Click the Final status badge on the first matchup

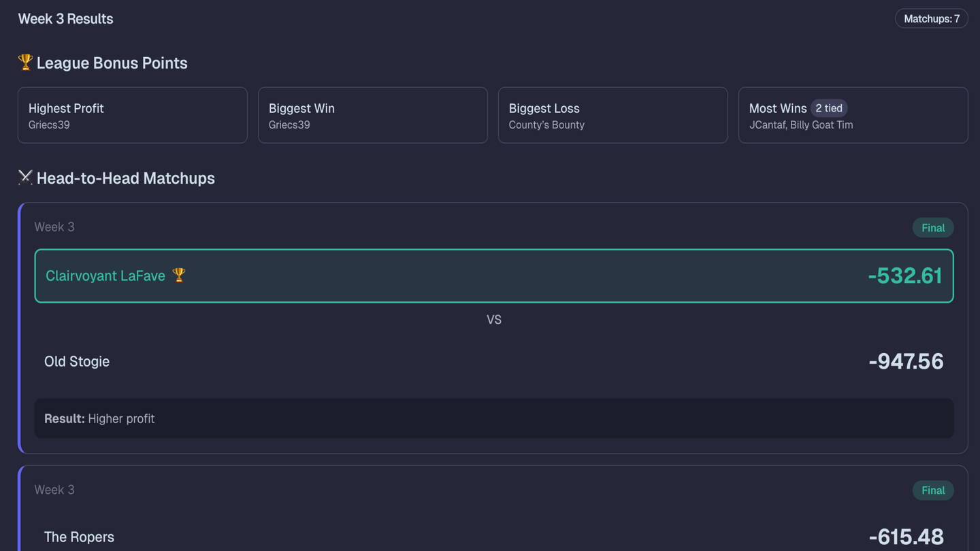coord(932,227)
